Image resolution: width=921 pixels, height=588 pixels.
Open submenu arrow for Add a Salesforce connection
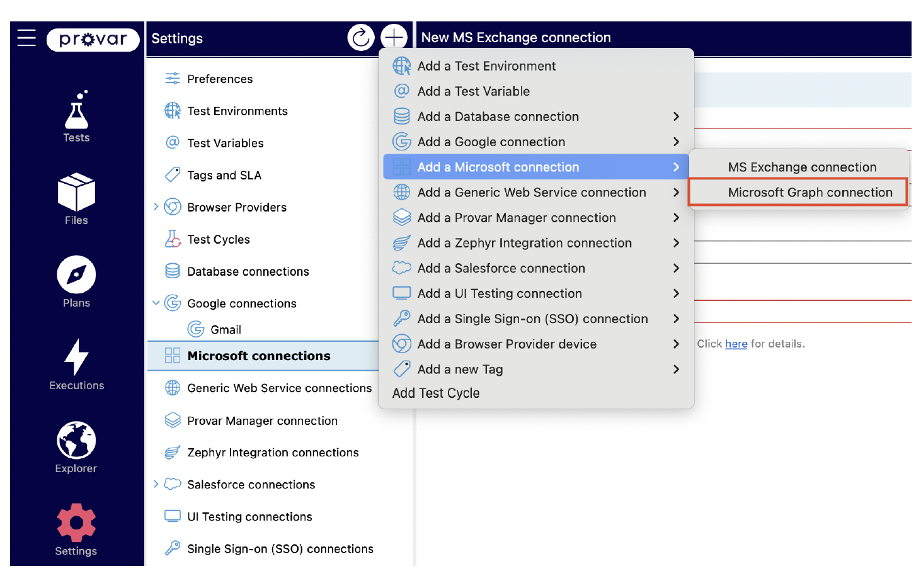click(676, 268)
